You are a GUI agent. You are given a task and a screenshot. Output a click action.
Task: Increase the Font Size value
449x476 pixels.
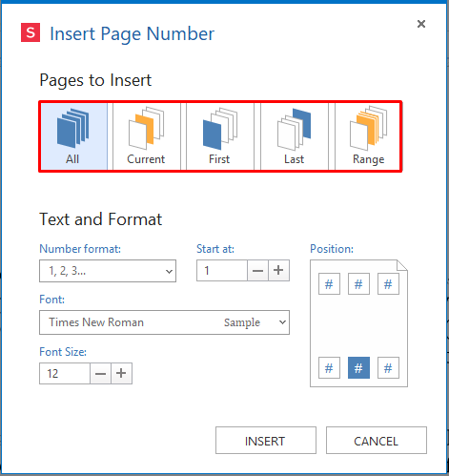[121, 373]
